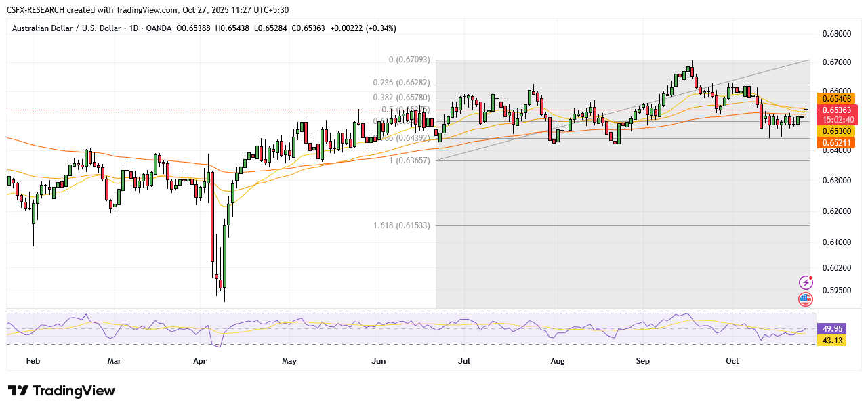Click the 0.68000 mark on price axis

pos(836,33)
